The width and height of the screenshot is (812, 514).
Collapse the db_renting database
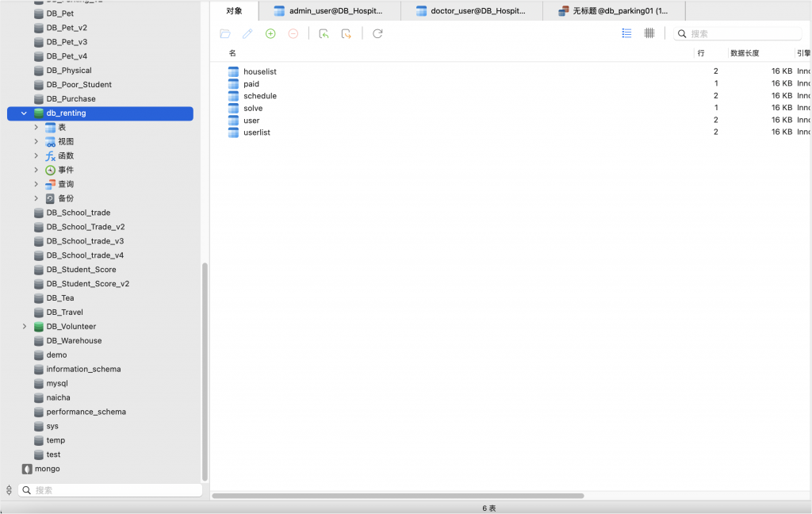[24, 113]
